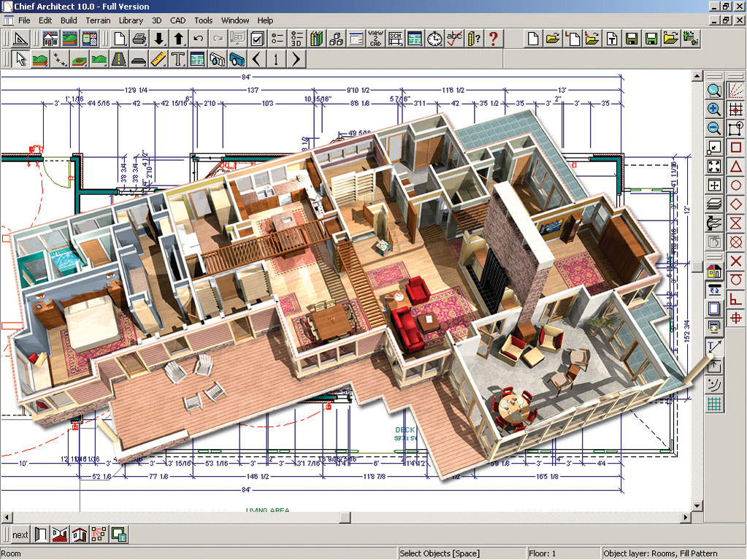Click the Undo arrow icon
Image resolution: width=747 pixels, height=560 pixels.
coord(198,39)
